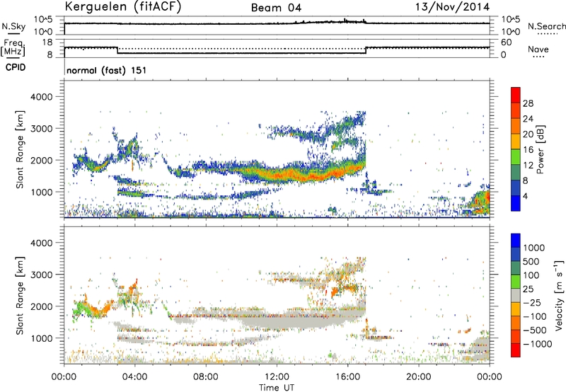Image resolution: width=566 pixels, height=392 pixels.
Task: Click the power colorbar value '16'
Action: point(528,150)
